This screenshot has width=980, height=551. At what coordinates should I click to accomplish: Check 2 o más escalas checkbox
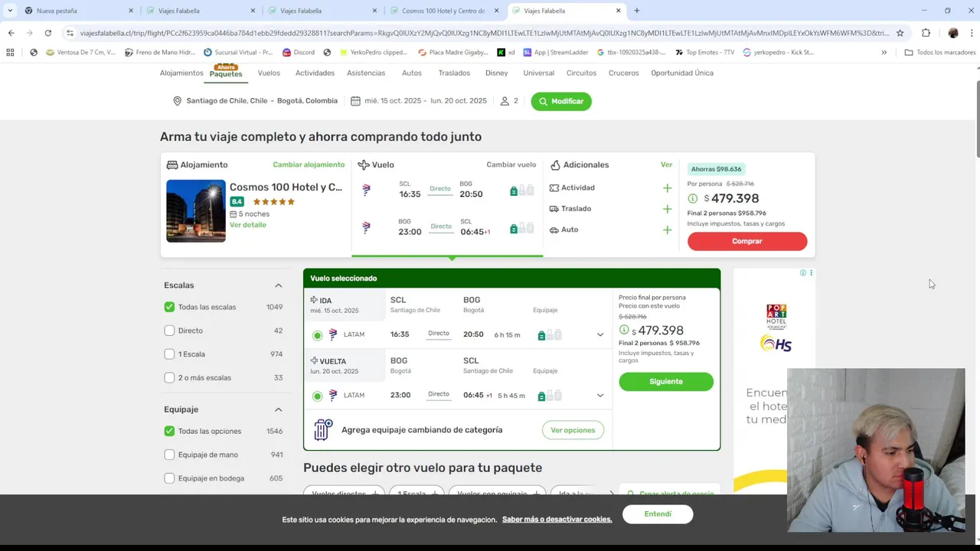[x=169, y=377]
